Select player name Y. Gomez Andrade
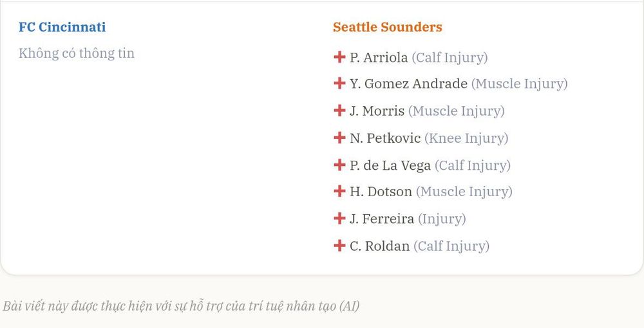 (408, 84)
